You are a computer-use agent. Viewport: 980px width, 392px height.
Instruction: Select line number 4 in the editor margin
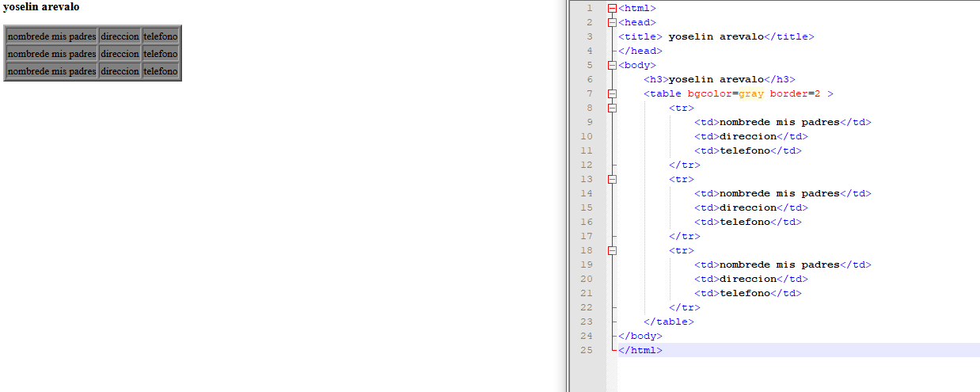[589, 51]
